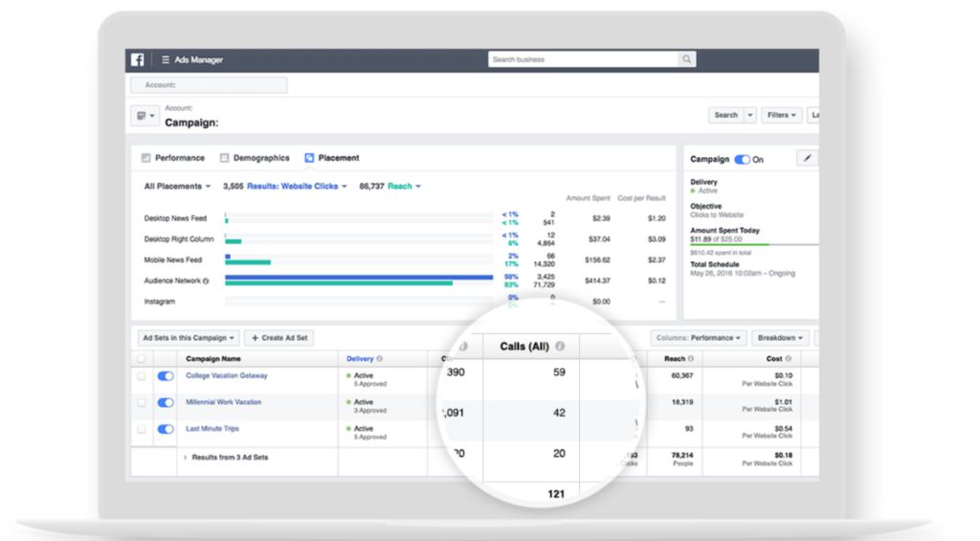Open the Columns: Performance dropdown
Viewport: 980px width, 541px height.
point(698,338)
